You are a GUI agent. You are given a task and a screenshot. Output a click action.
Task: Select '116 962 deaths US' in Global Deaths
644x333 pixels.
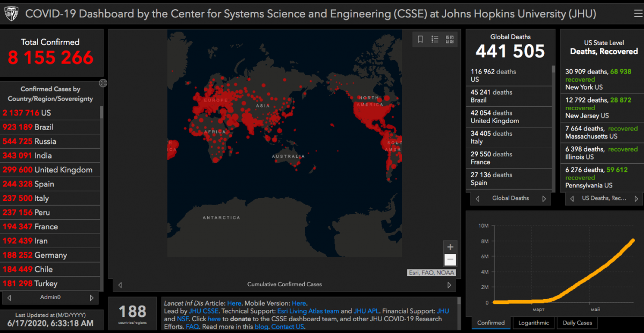pyautogui.click(x=509, y=76)
